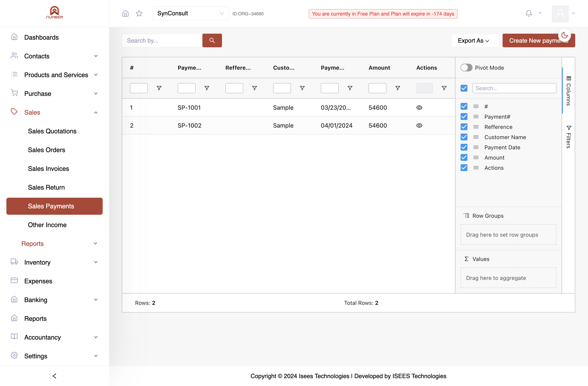
Task: Click Create New payments button
Action: coord(539,40)
